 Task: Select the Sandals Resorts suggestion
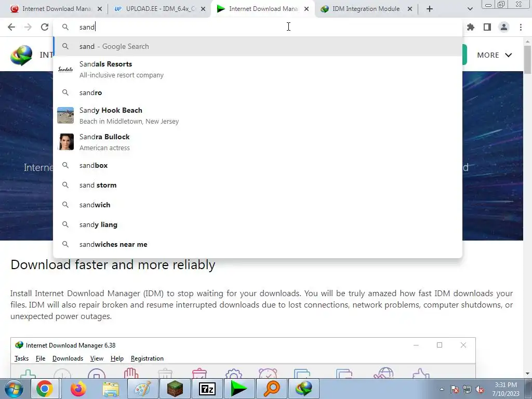coord(258,69)
